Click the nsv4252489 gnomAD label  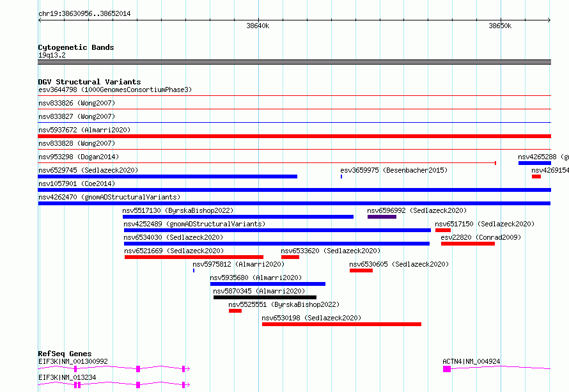pyautogui.click(x=194, y=224)
